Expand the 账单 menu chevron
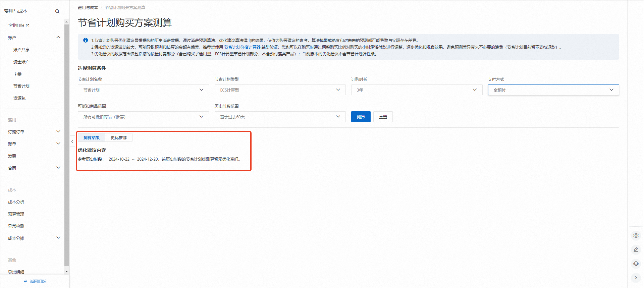The height and width of the screenshot is (288, 644). pos(58,143)
